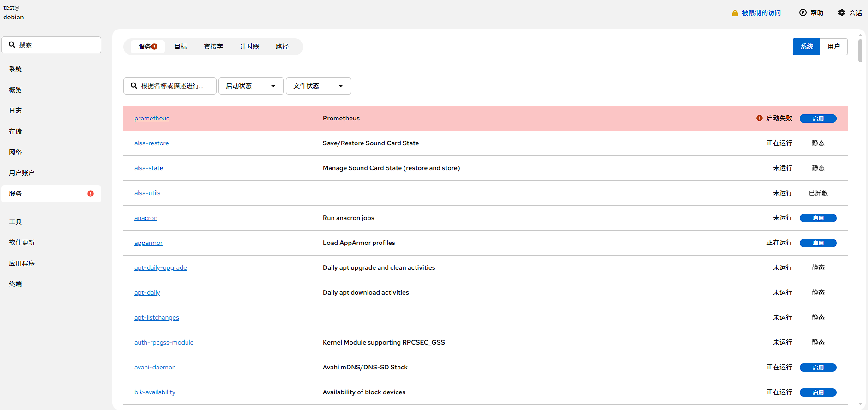Screen dimensions: 868x410
Task: Click the error badge on 服务 tab
Action: point(155,47)
